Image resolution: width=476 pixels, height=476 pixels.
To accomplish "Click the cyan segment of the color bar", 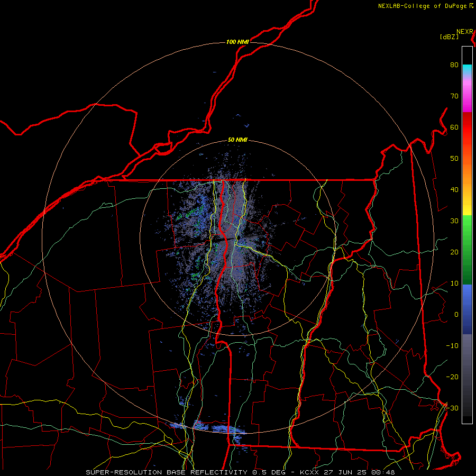I will click(467, 70).
